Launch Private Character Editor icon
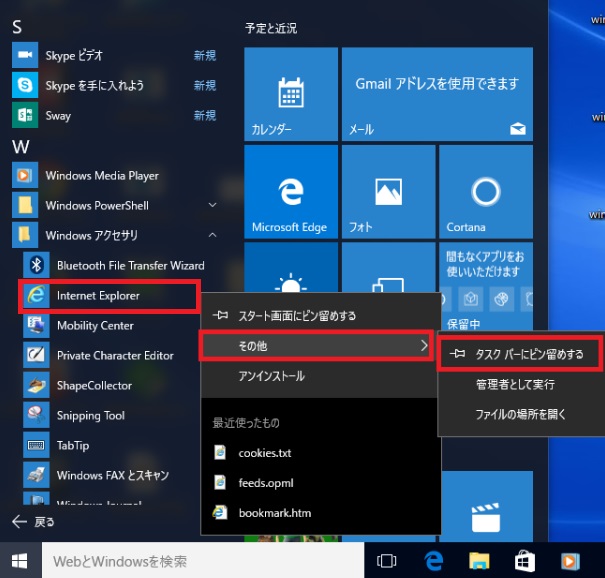The height and width of the screenshot is (578, 605). (36, 355)
